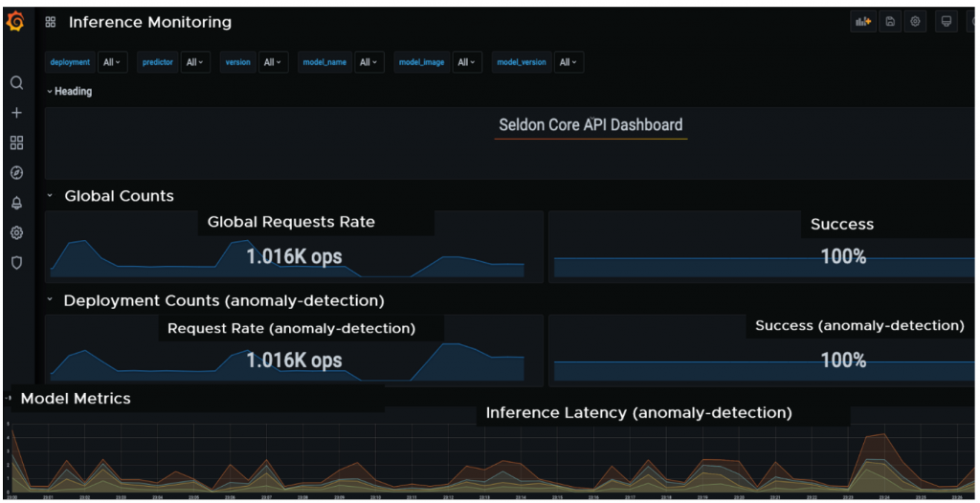Click 1.016K ops in Global Requests Rate
980x503 pixels.
[294, 257]
